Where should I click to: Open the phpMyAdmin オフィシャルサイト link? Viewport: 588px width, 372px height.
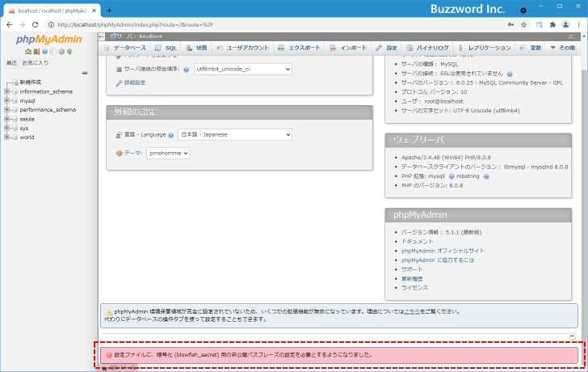[x=443, y=251]
